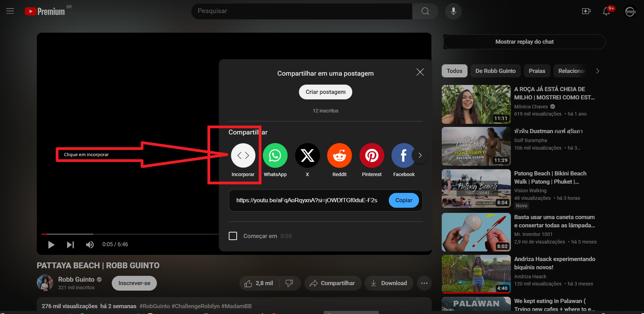The height and width of the screenshot is (314, 644).
Task: Select the Praias filter chip
Action: [537, 71]
